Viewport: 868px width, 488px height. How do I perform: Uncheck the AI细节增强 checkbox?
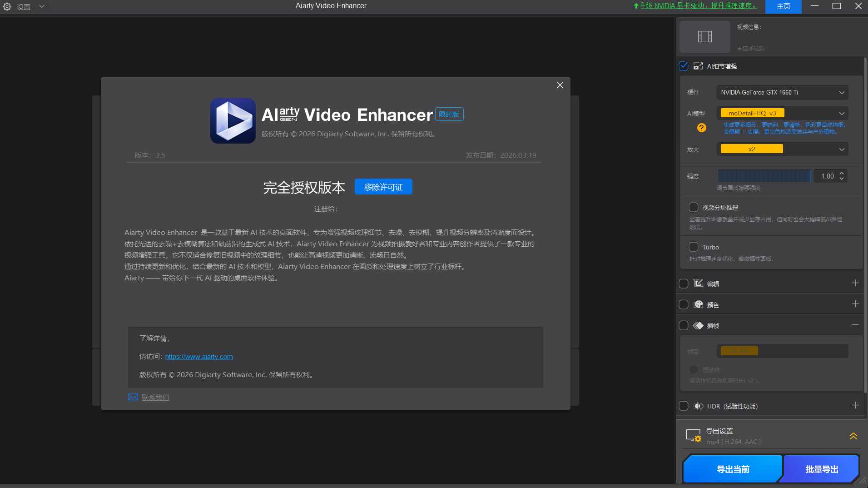coord(684,66)
